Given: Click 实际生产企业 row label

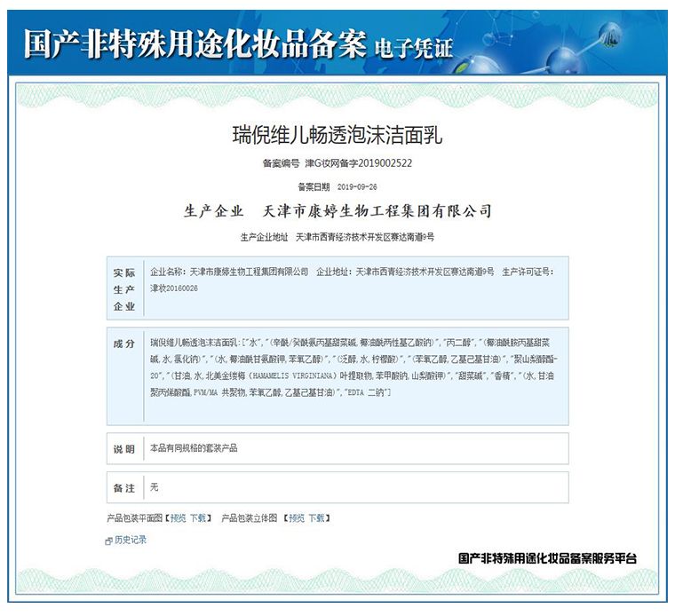Looking at the screenshot, I should 124,289.
